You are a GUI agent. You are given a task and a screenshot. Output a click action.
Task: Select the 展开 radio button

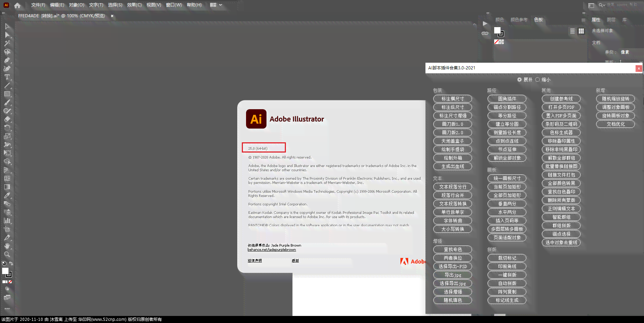tap(520, 80)
